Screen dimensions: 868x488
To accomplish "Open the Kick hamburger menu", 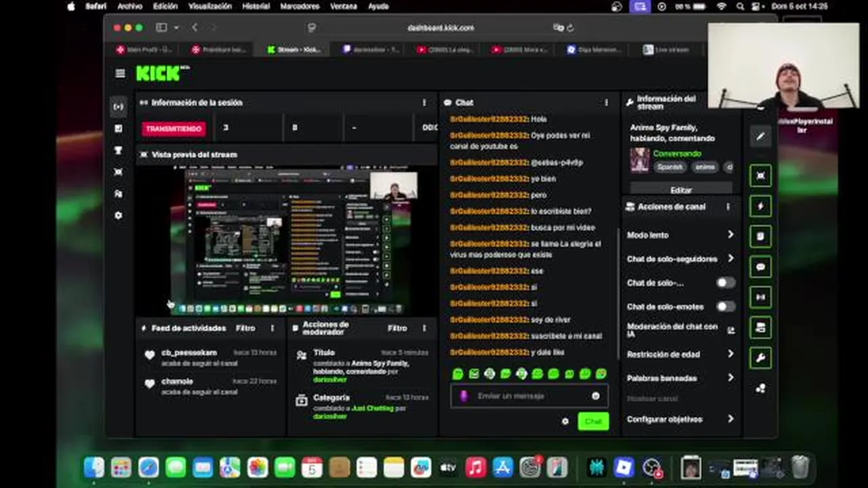I will point(120,73).
